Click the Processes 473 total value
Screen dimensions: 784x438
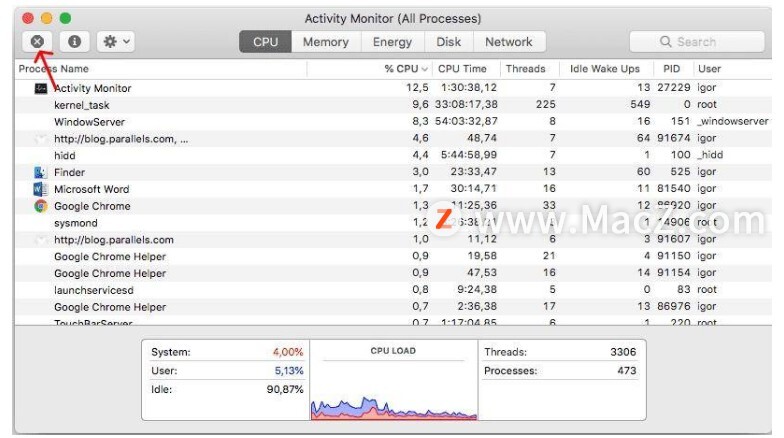(x=626, y=370)
